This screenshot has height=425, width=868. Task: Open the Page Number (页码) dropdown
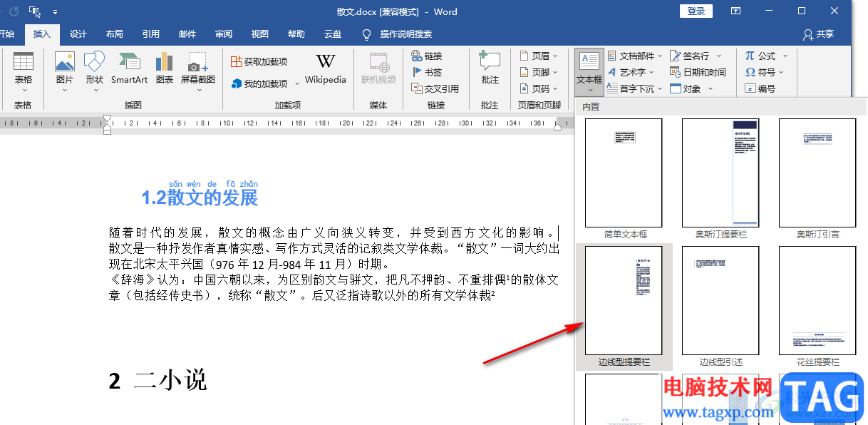tap(538, 88)
